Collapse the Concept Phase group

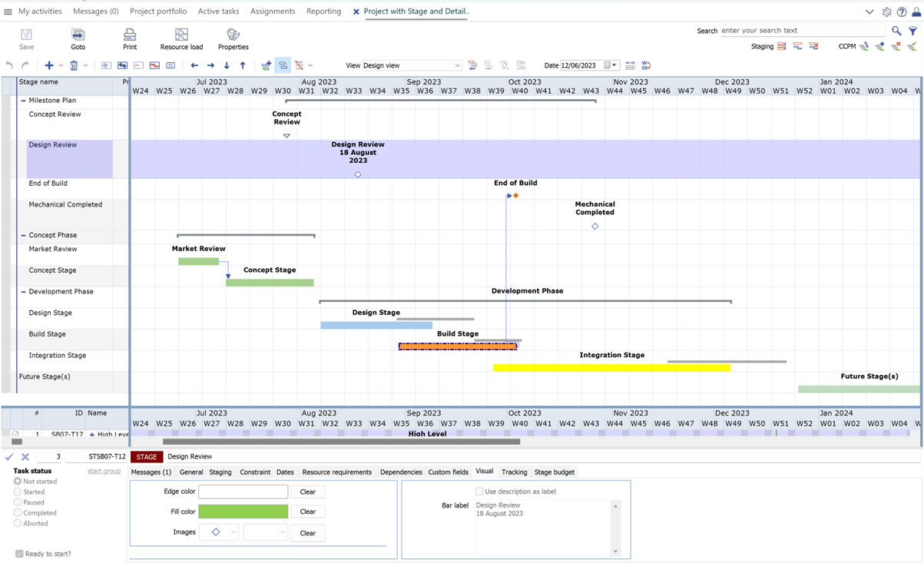23,236
